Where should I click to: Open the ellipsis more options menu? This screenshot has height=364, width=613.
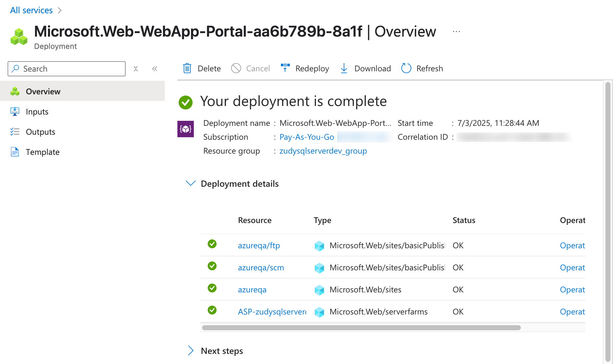pos(456,32)
